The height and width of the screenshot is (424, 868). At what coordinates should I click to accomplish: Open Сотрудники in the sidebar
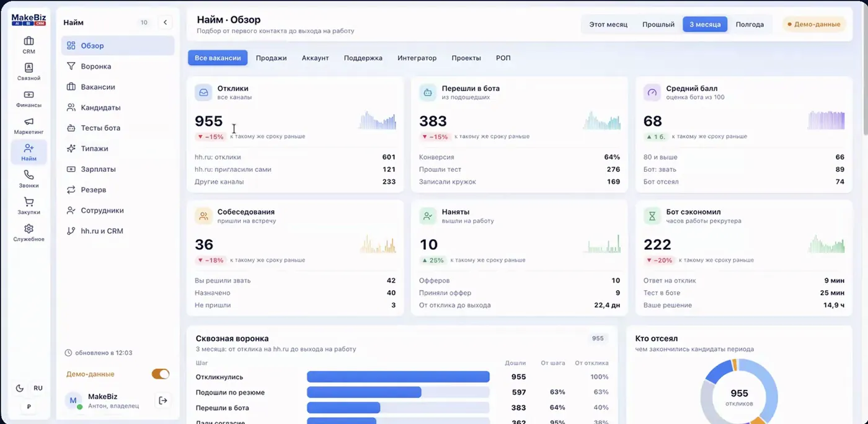[x=118, y=210]
